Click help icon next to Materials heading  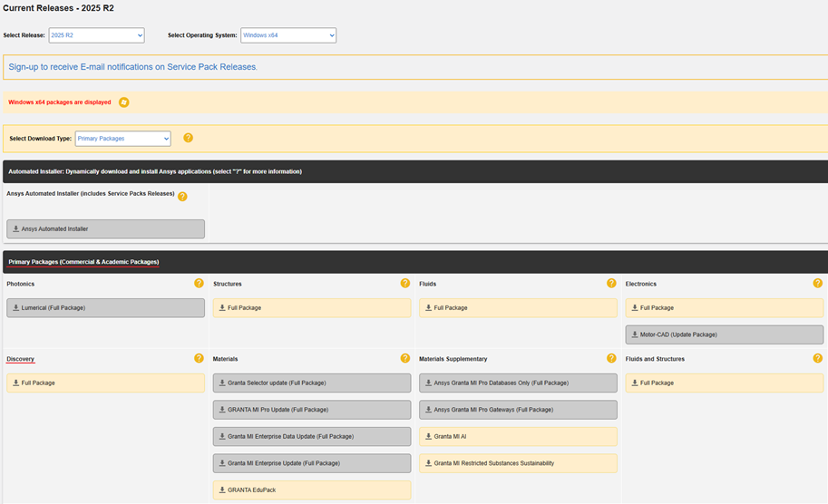[x=405, y=359]
